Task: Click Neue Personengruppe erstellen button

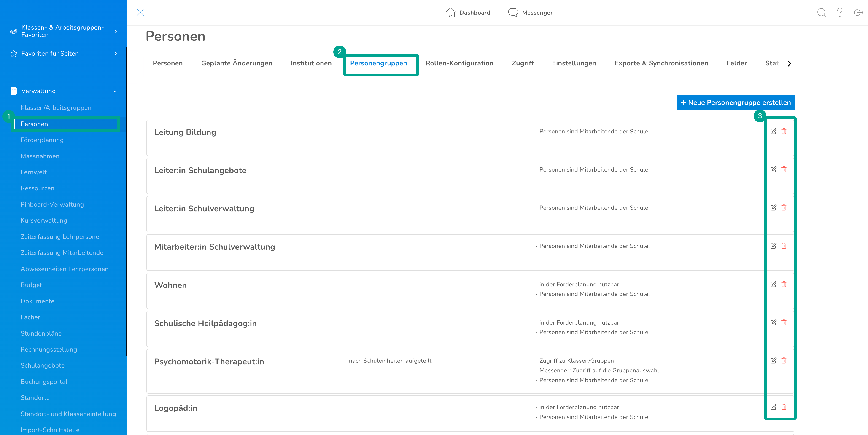Action: click(735, 102)
